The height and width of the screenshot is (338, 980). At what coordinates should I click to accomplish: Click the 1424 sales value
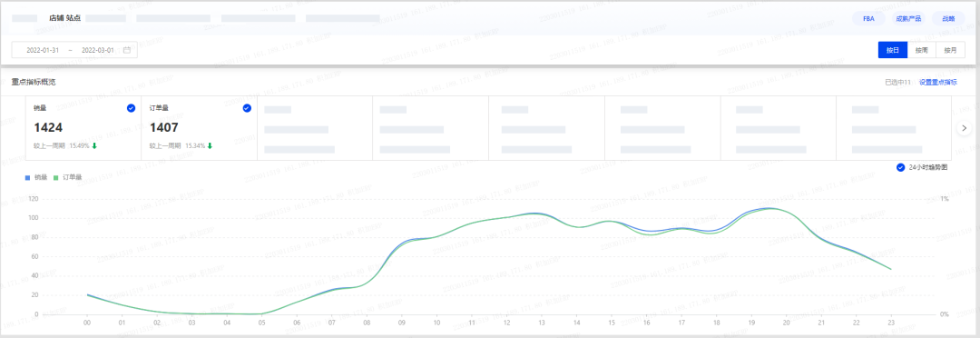[48, 128]
